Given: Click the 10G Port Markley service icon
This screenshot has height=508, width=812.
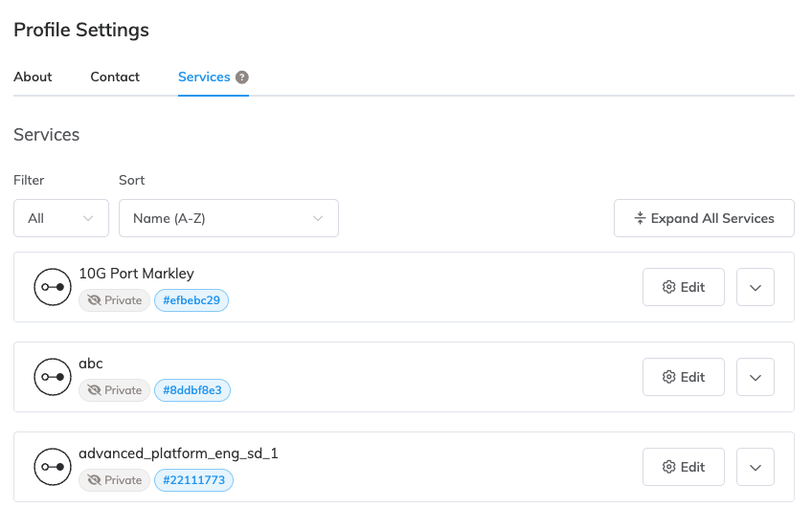Looking at the screenshot, I should pyautogui.click(x=52, y=287).
